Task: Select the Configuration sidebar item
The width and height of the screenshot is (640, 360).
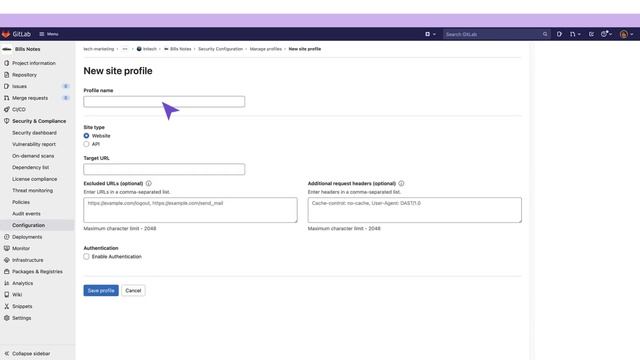Action: [x=37, y=225]
